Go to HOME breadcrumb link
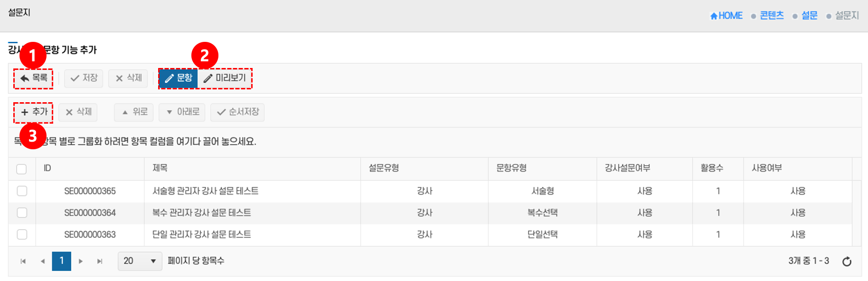 pyautogui.click(x=726, y=16)
